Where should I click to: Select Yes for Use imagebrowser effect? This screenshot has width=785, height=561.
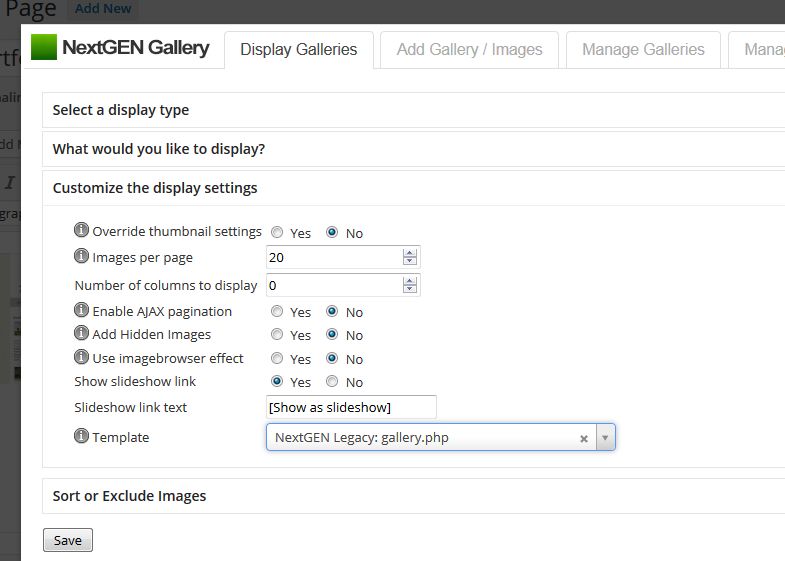pyautogui.click(x=277, y=358)
